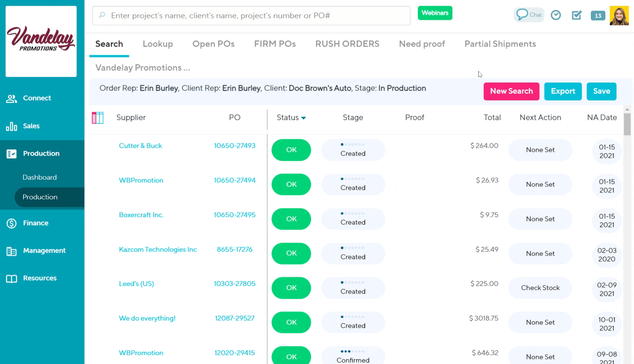Click the Chat speech bubble icon
Image resolution: width=634 pixels, height=364 pixels.
click(522, 15)
